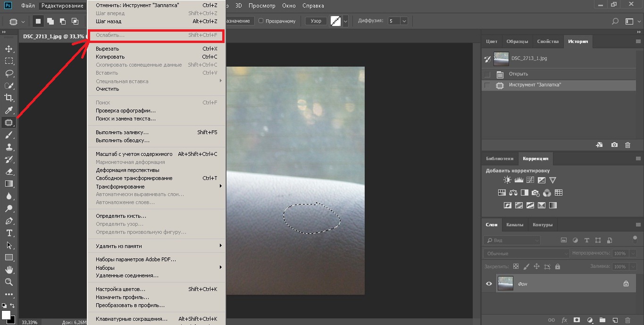644x325 pixels.
Task: Add layer mask to layer
Action: pyautogui.click(x=577, y=320)
